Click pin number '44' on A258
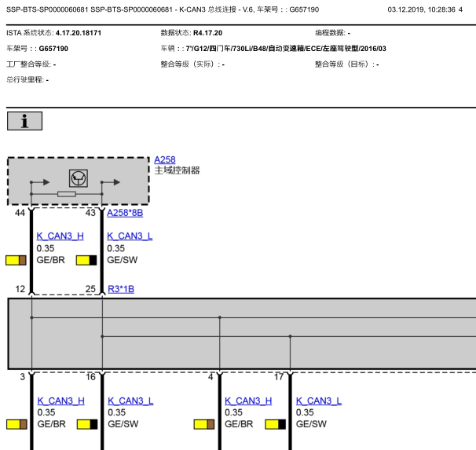476x450 pixels. pyautogui.click(x=20, y=213)
